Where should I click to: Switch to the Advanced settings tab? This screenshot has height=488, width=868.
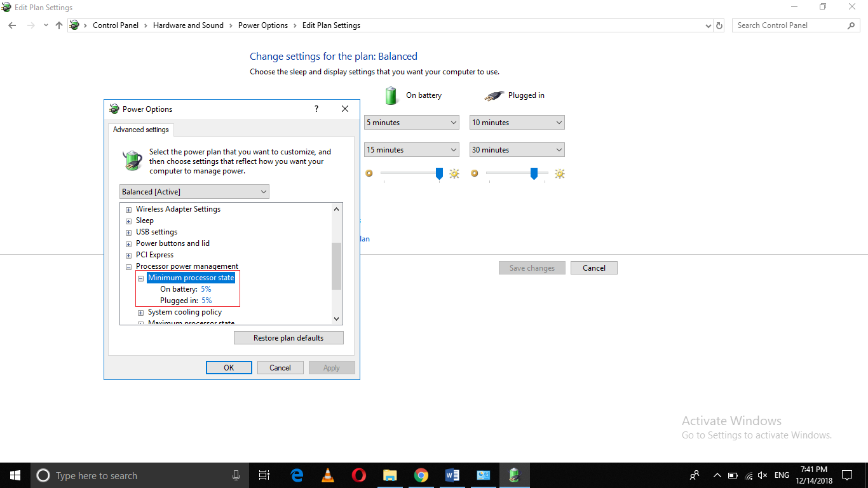point(140,130)
